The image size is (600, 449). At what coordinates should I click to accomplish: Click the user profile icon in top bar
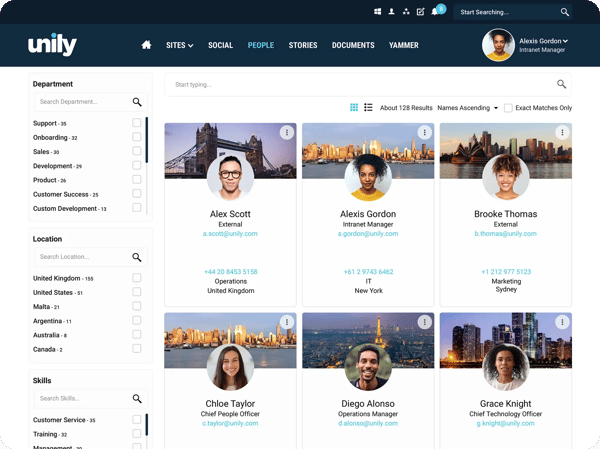[391, 12]
